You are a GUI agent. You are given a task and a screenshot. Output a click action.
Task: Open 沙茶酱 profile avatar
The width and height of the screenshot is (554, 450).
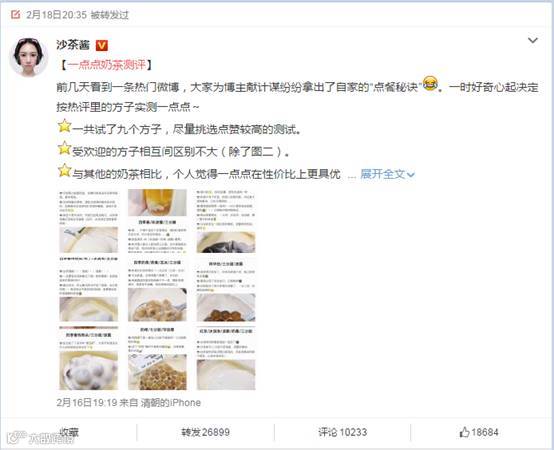point(28,57)
